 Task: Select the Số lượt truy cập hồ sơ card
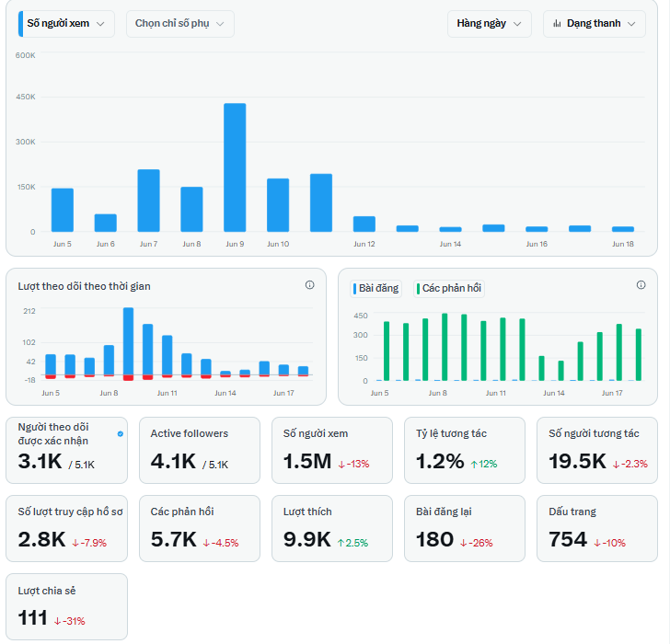(x=66, y=529)
